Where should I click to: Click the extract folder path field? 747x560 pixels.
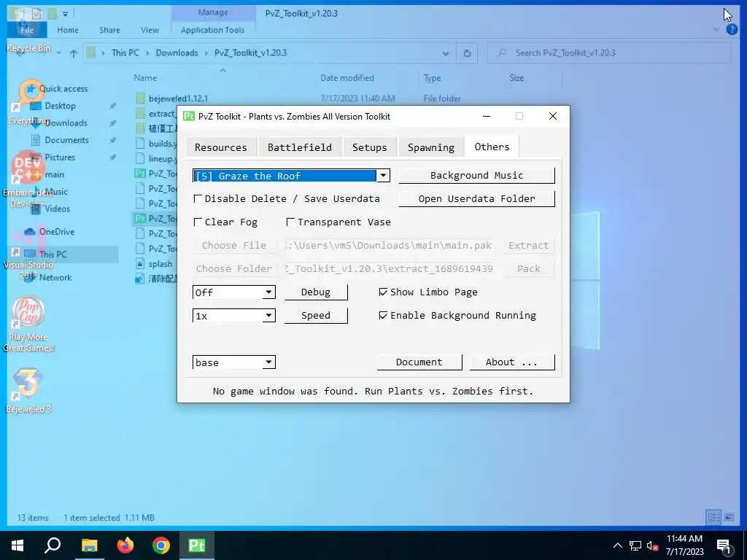click(388, 268)
